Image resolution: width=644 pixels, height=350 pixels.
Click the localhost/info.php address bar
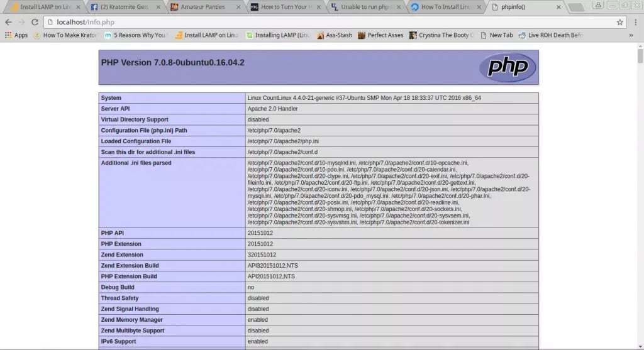point(314,22)
